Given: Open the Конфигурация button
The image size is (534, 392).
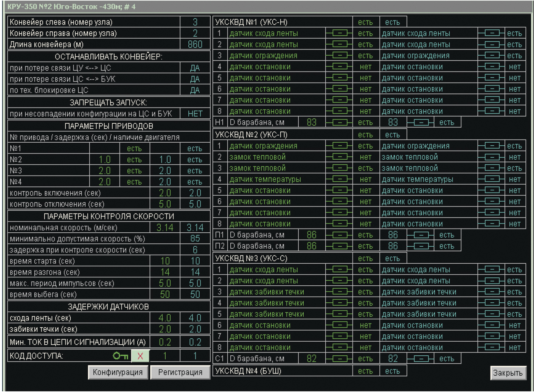Looking at the screenshot, I should (x=118, y=372).
